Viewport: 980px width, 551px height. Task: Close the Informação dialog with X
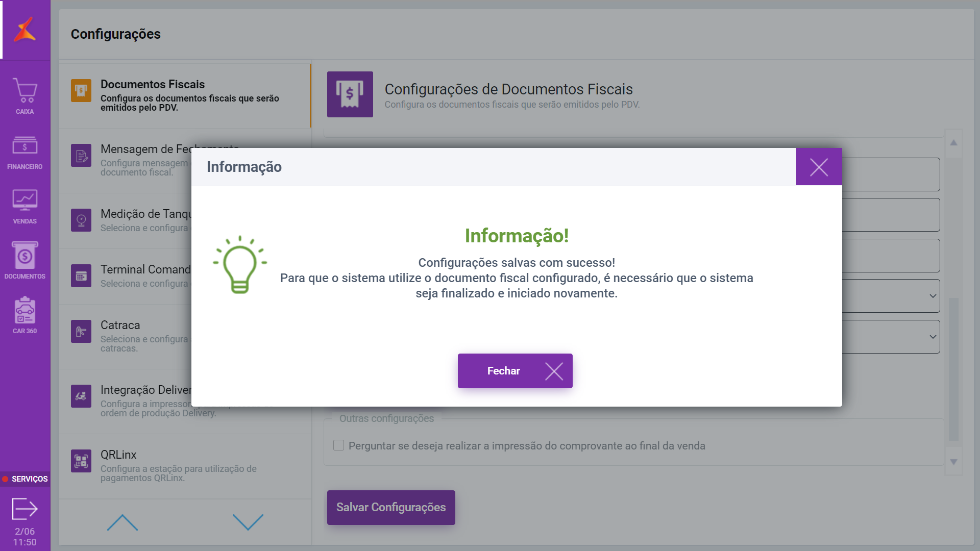coord(819,167)
